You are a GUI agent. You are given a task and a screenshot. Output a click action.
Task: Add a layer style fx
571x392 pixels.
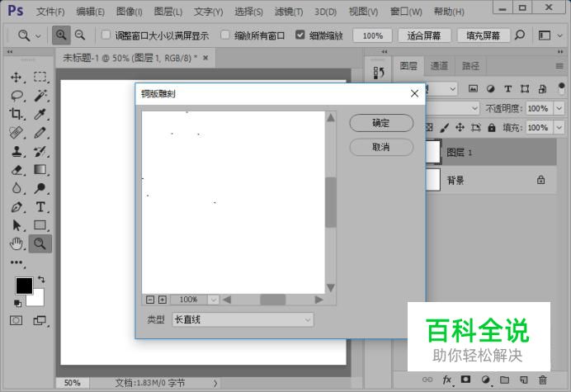click(x=447, y=380)
